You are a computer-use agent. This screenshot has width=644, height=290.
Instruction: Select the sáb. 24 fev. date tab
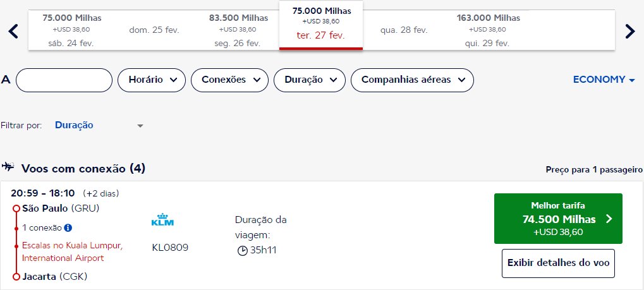click(72, 31)
